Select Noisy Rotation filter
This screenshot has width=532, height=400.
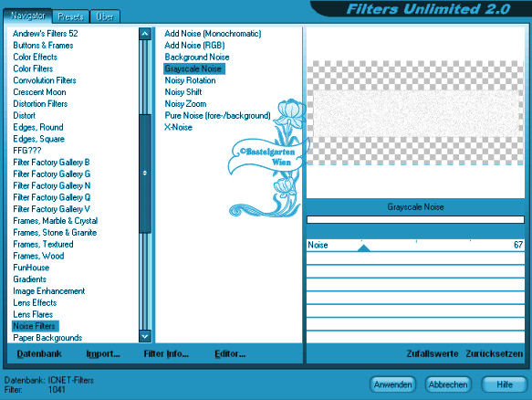tap(190, 80)
